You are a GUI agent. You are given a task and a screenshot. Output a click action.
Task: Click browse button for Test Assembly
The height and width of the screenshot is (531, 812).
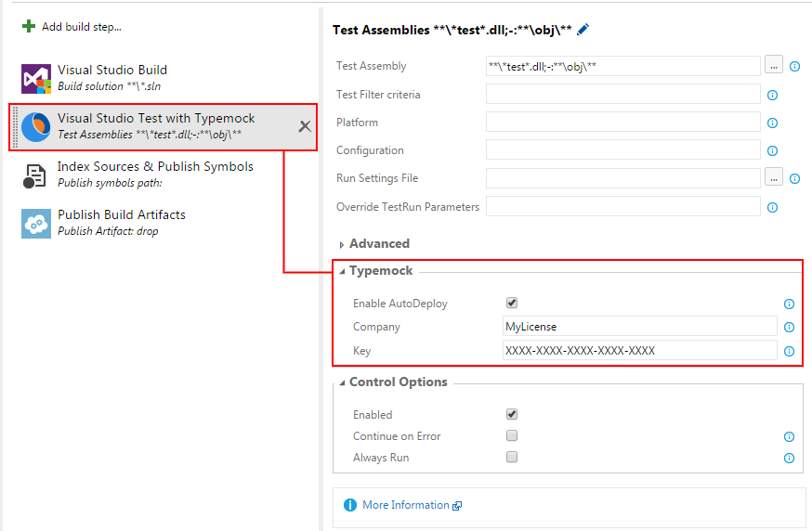tap(774, 66)
